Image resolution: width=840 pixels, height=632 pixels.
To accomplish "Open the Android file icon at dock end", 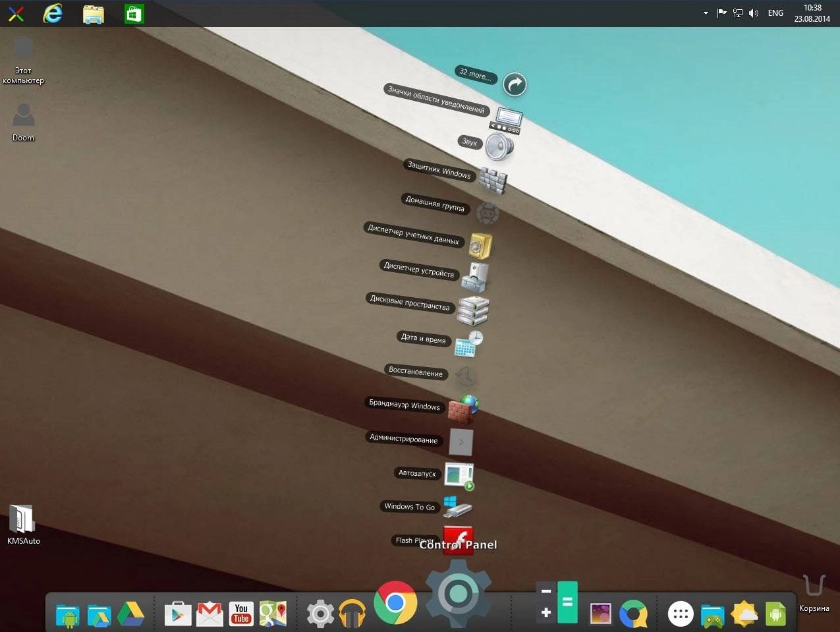I will tap(775, 614).
